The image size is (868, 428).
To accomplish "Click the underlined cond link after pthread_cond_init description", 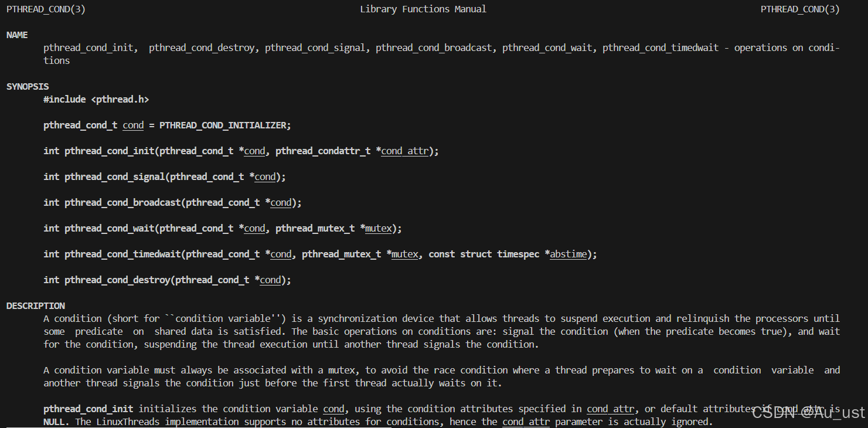I will pyautogui.click(x=333, y=409).
